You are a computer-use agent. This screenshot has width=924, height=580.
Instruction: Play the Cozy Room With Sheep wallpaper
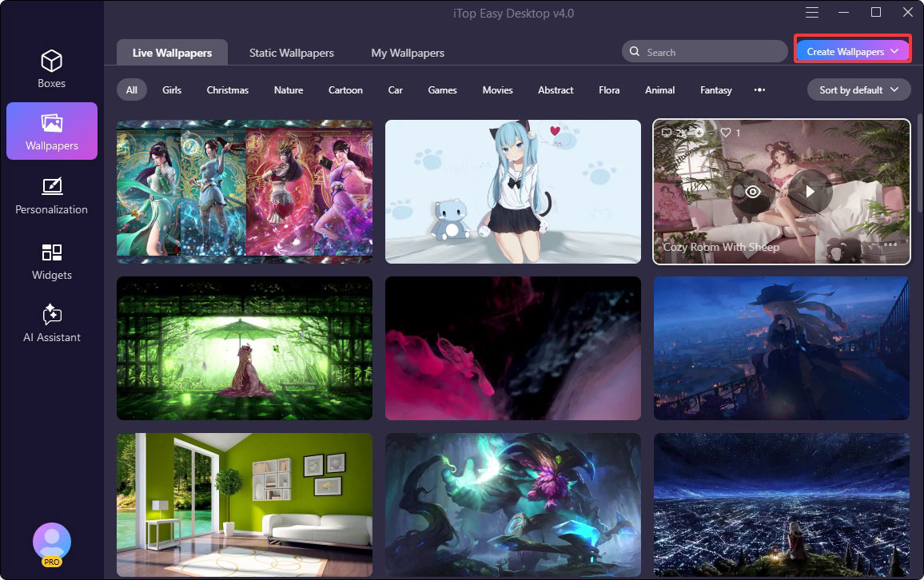tap(810, 192)
